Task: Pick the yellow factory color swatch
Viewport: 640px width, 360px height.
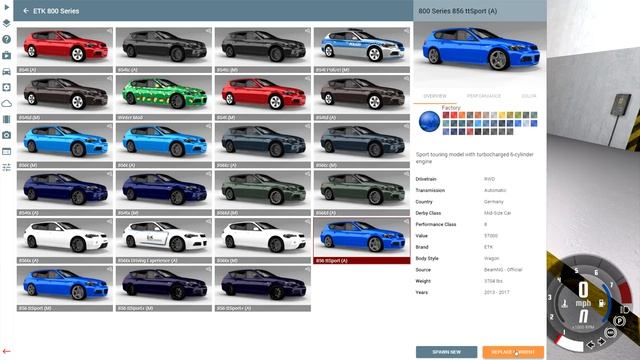Action: pos(502,115)
